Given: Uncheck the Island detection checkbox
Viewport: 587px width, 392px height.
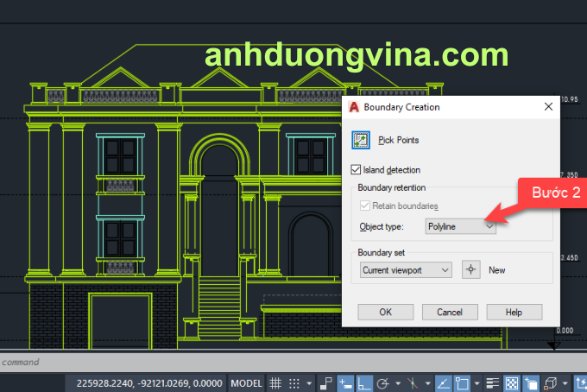Looking at the screenshot, I should (357, 170).
